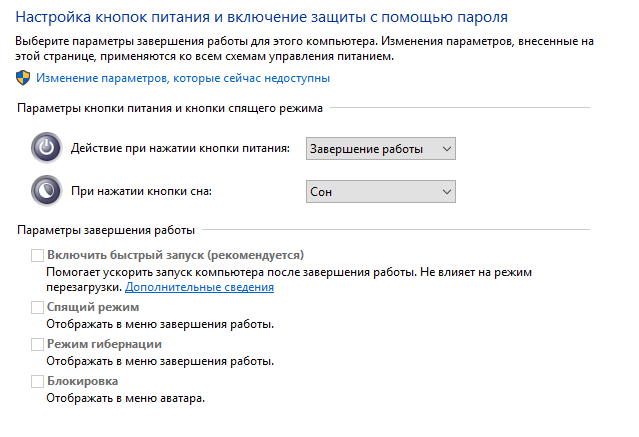Click the sleep button moon icon
The width and height of the screenshot is (639, 437).
point(46,190)
